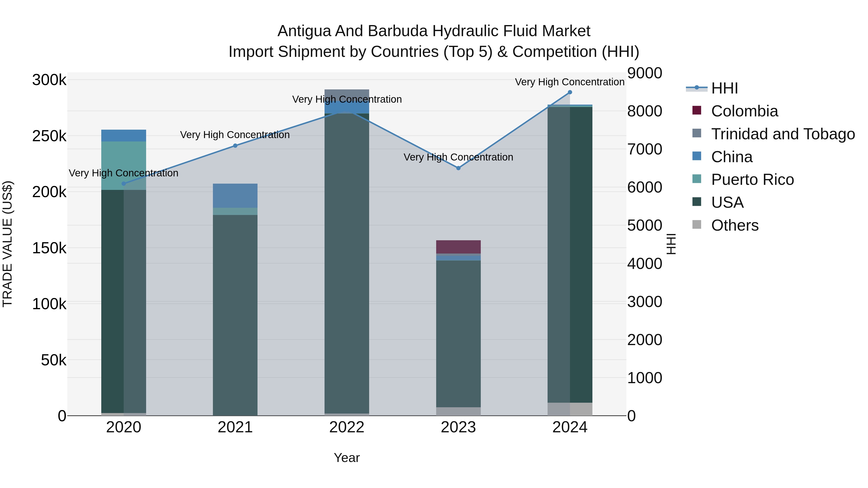Click the 5000 HHI axis tick
The height and width of the screenshot is (488, 868).
click(644, 225)
